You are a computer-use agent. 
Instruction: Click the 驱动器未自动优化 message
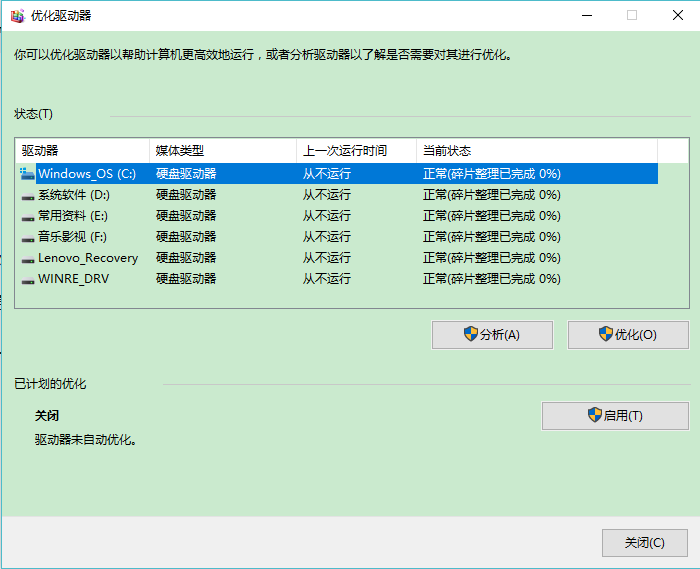pos(86,440)
